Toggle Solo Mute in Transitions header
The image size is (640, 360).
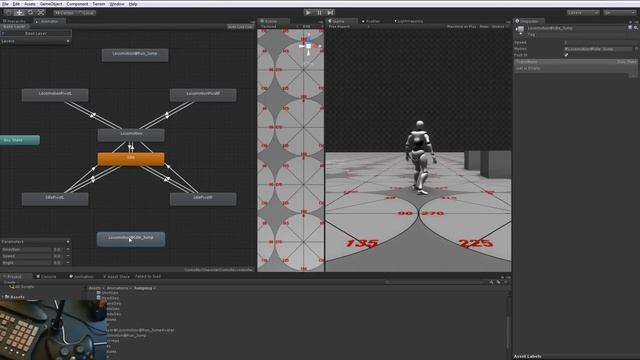pos(627,62)
